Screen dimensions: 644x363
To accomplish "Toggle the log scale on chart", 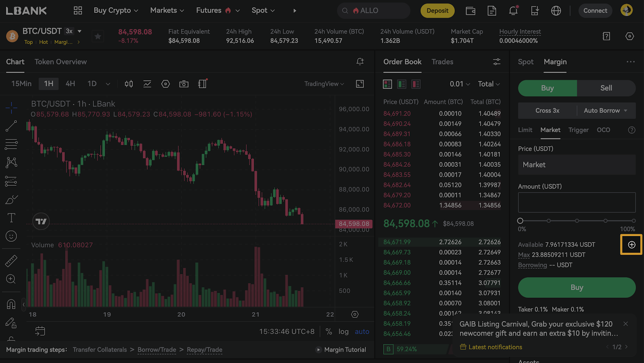I will (x=343, y=332).
